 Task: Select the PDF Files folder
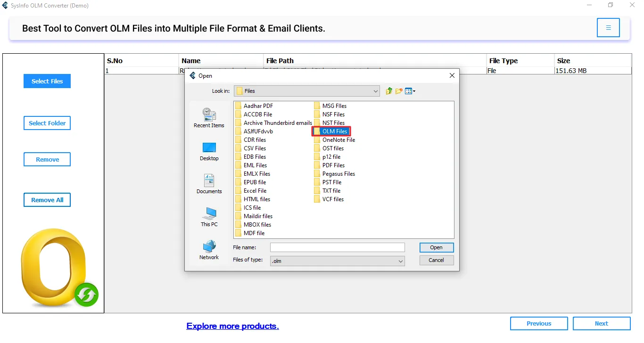click(x=330, y=165)
